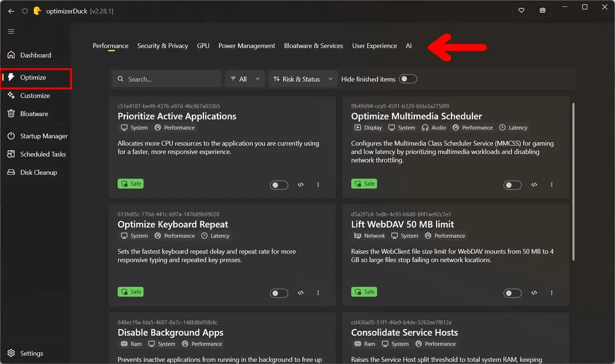615x364 pixels.
Task: Click Optimize Keyboard Repeat title
Action: coord(173,225)
